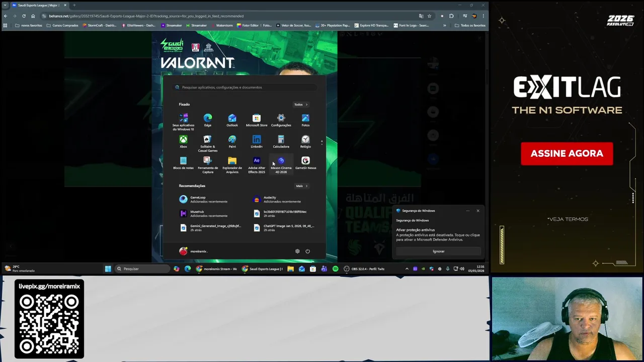Expand Mais recommendations
The image size is (644, 362).
coord(302,186)
